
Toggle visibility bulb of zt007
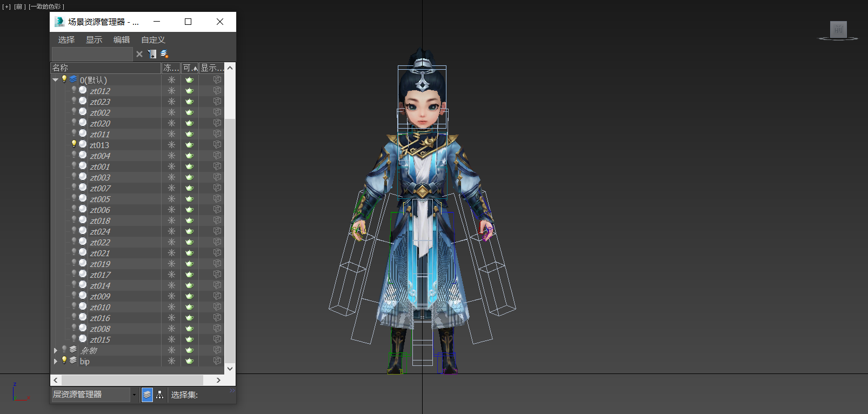74,188
